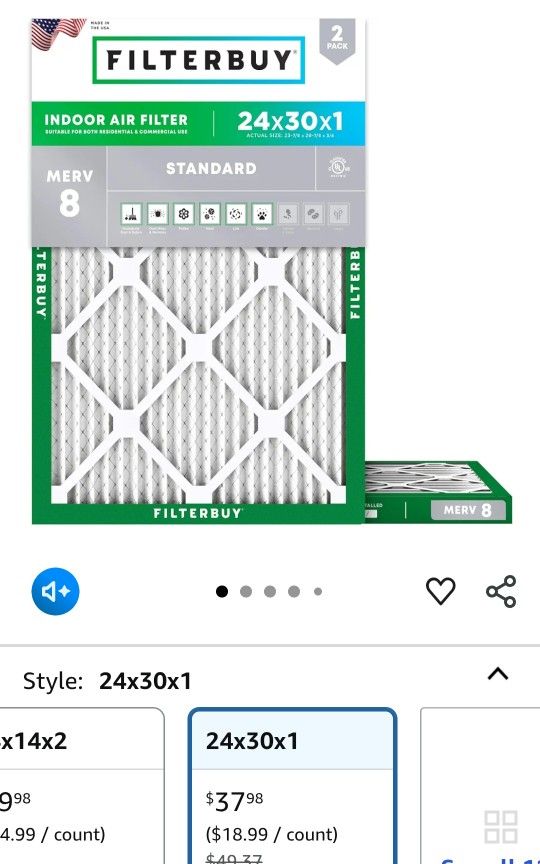Tap the 2 Pack badge on image

(337, 40)
